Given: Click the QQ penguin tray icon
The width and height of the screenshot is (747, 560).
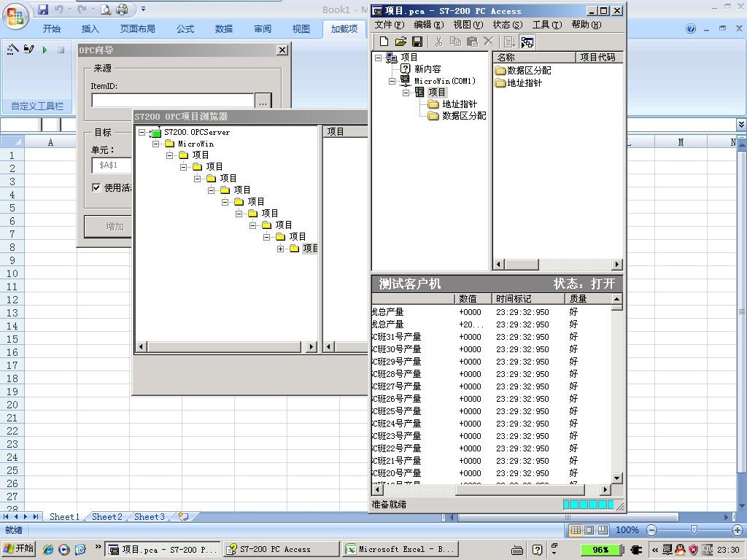Looking at the screenshot, I should (680, 549).
